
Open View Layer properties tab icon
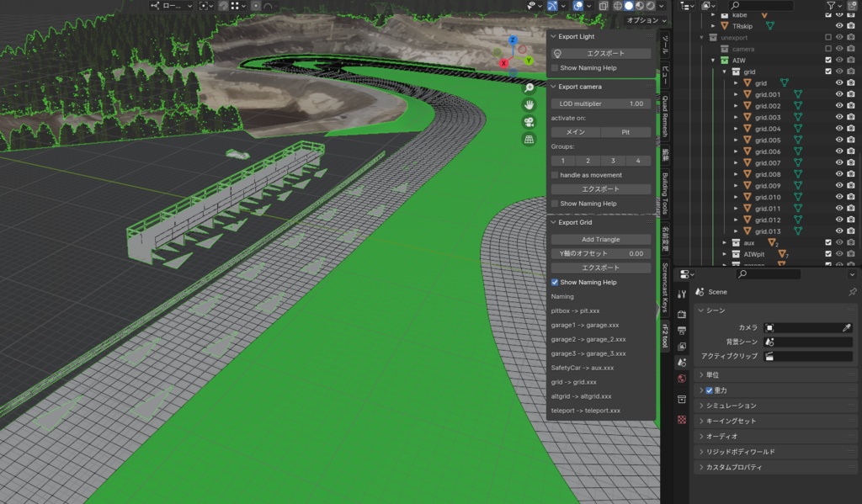pos(682,347)
